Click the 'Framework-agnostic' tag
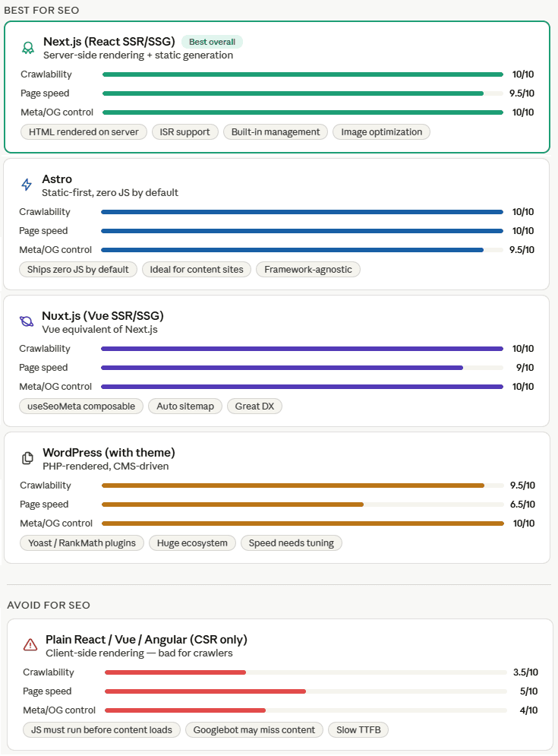558x756 pixels. click(308, 270)
